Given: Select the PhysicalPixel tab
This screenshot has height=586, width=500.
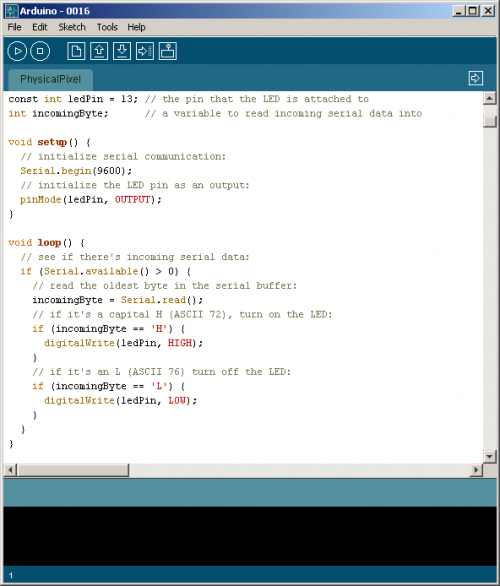Looking at the screenshot, I should point(50,79).
